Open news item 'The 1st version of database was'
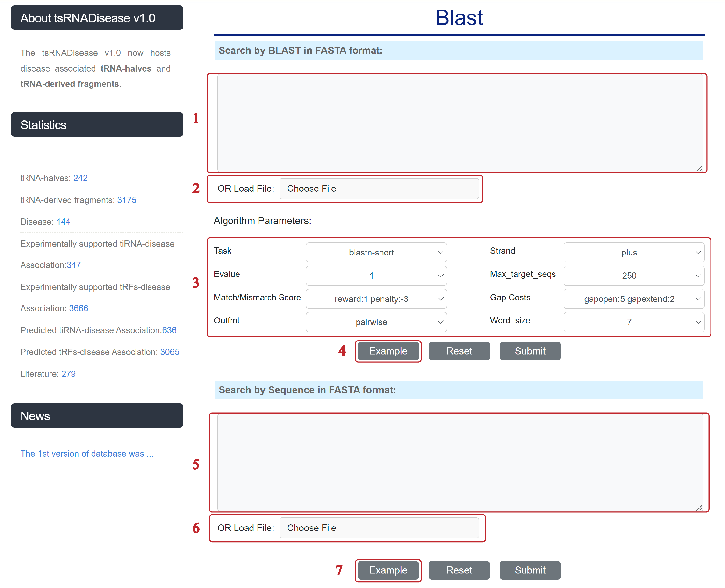Image resolution: width=725 pixels, height=588 pixels. (x=87, y=454)
